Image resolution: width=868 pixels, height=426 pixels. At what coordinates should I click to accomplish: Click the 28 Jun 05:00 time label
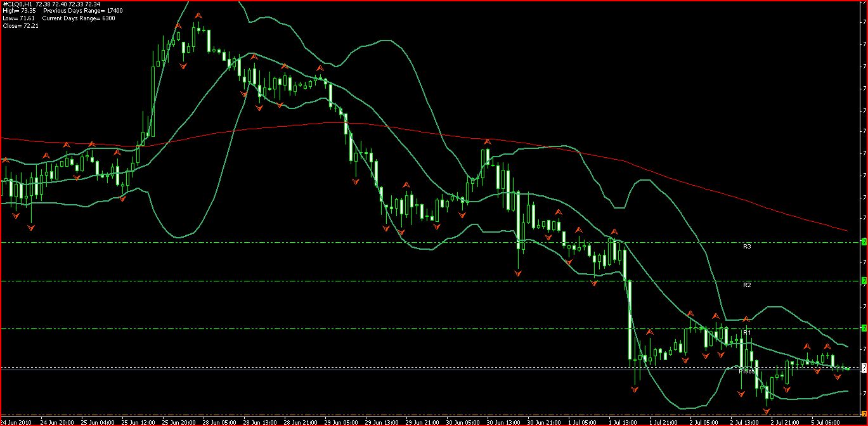(x=219, y=422)
